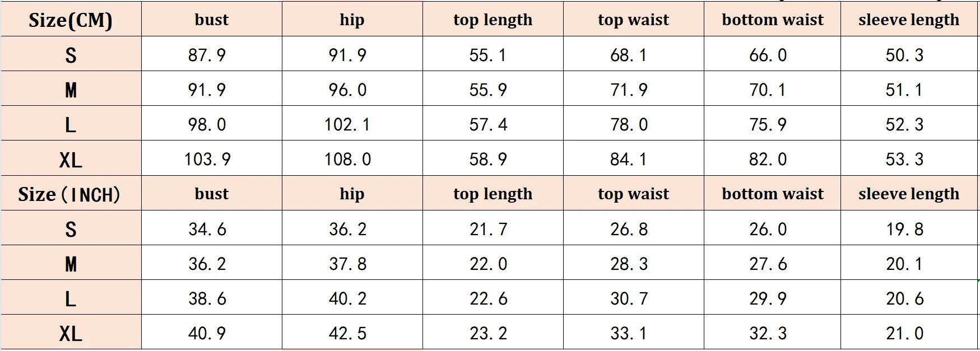
Task: Click the inch hip value 42.5
Action: click(x=347, y=333)
